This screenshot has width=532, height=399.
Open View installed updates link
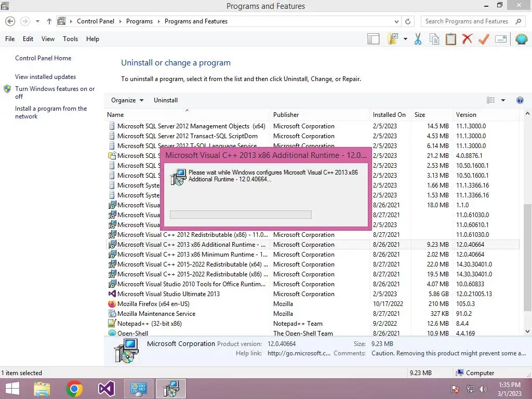tap(46, 77)
